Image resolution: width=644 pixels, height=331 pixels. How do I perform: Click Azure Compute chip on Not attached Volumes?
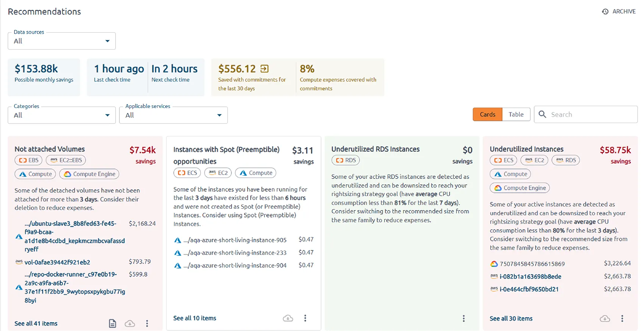[35, 174]
